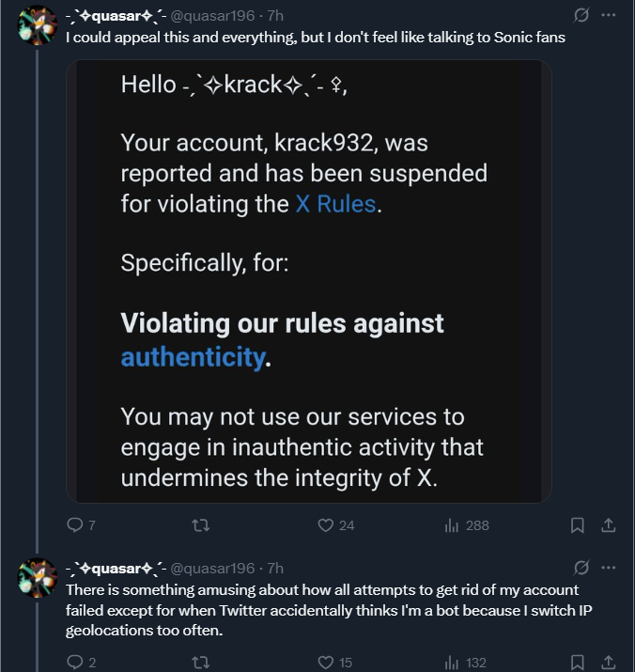The image size is (635, 672).
Task: Like the first tweet with 24 likes
Action: 324,524
